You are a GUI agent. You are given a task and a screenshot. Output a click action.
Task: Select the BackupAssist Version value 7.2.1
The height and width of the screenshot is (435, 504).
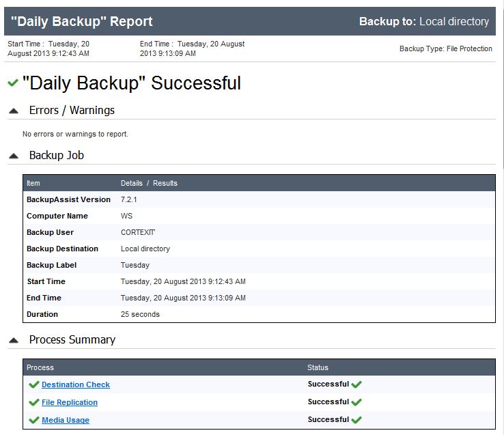click(x=129, y=199)
